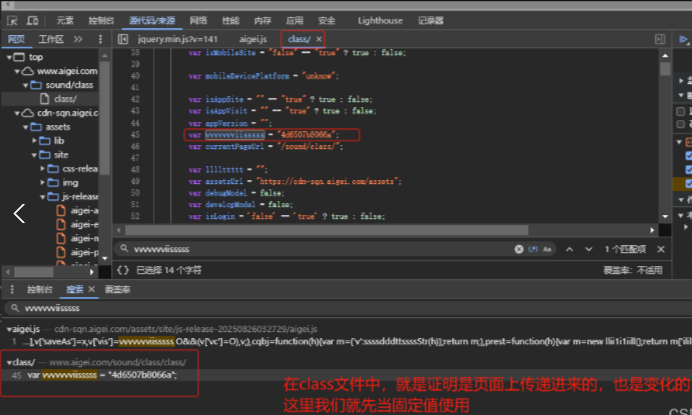692x415 pixels.
Task: Open the Lighthouse panel tab
Action: 380,20
